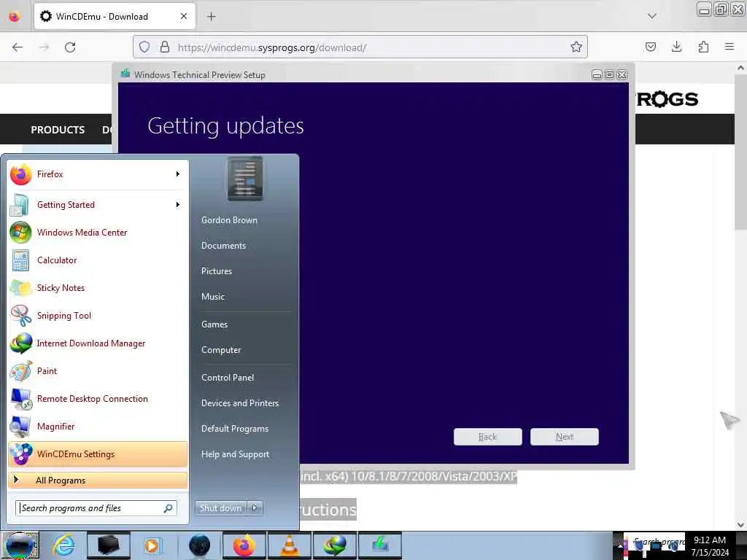Open the Firefox extensions menu
Image resolution: width=747 pixels, height=560 pixels.
click(703, 47)
